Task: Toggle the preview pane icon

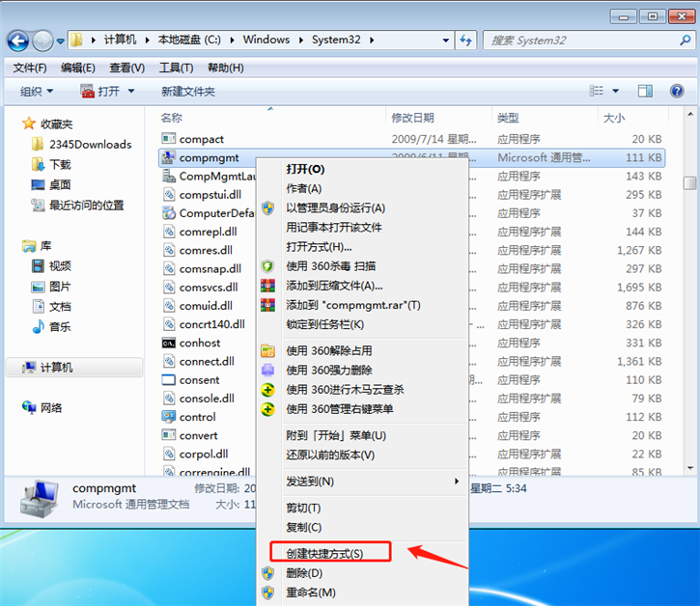Action: pos(645,91)
